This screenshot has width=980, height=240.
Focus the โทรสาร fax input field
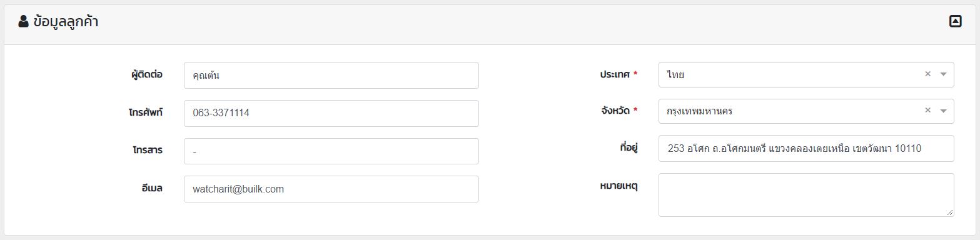coord(331,151)
